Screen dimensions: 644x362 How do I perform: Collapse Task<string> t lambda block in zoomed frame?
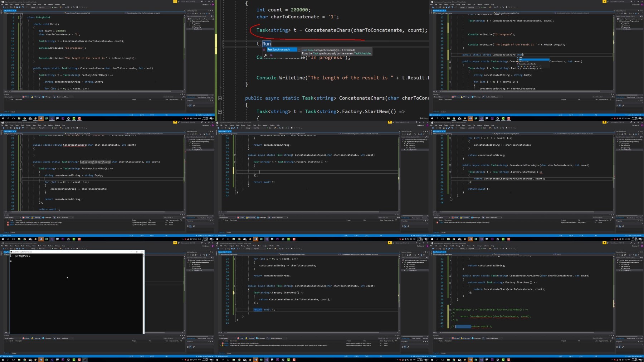pos(220,111)
